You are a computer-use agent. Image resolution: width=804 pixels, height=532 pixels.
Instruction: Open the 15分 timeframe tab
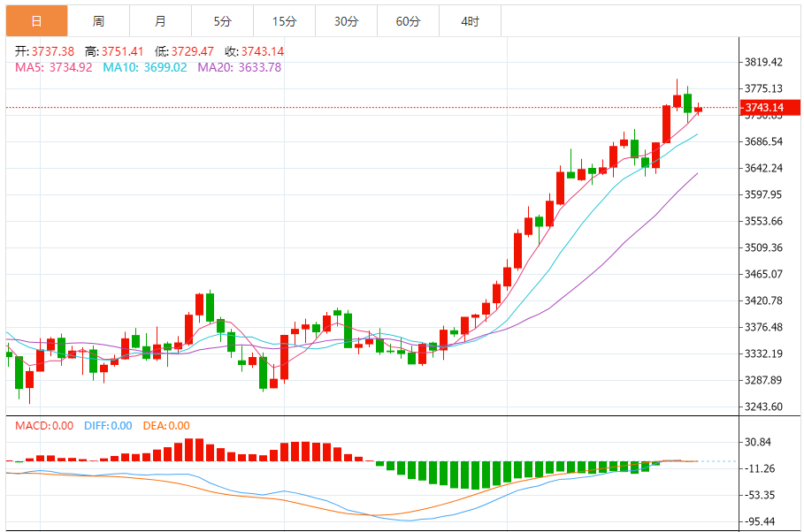(285, 21)
